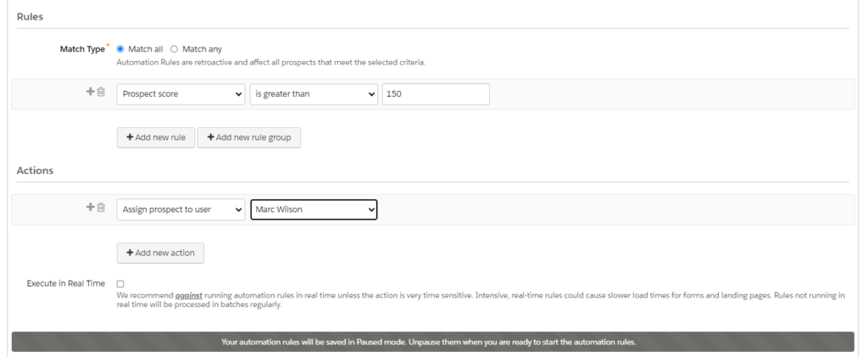Screen dimensions: 868x357
Task: Click the Rules section heading
Action: (x=31, y=17)
